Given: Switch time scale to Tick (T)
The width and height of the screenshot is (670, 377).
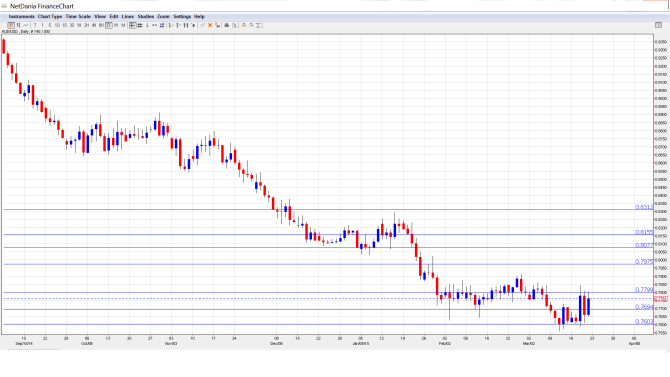Looking at the screenshot, I should point(35,25).
